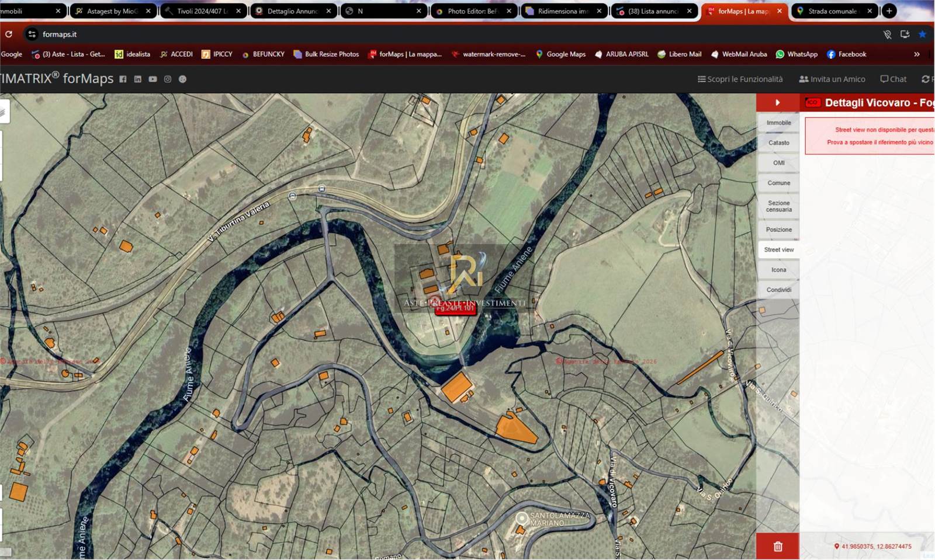Click the red trash delete icon

point(777,547)
